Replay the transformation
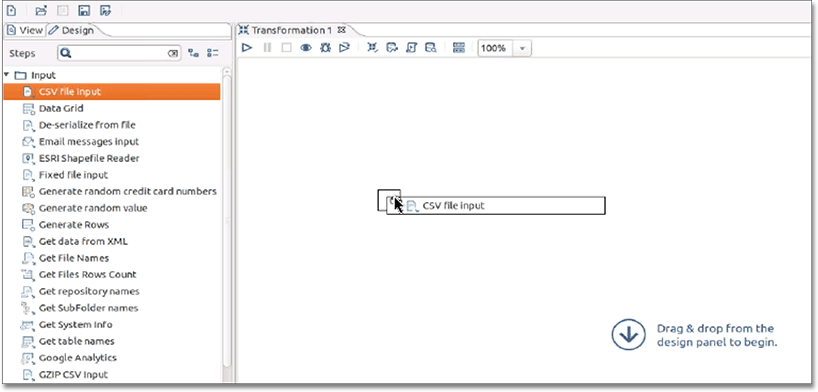The height and width of the screenshot is (392, 818). click(x=344, y=48)
